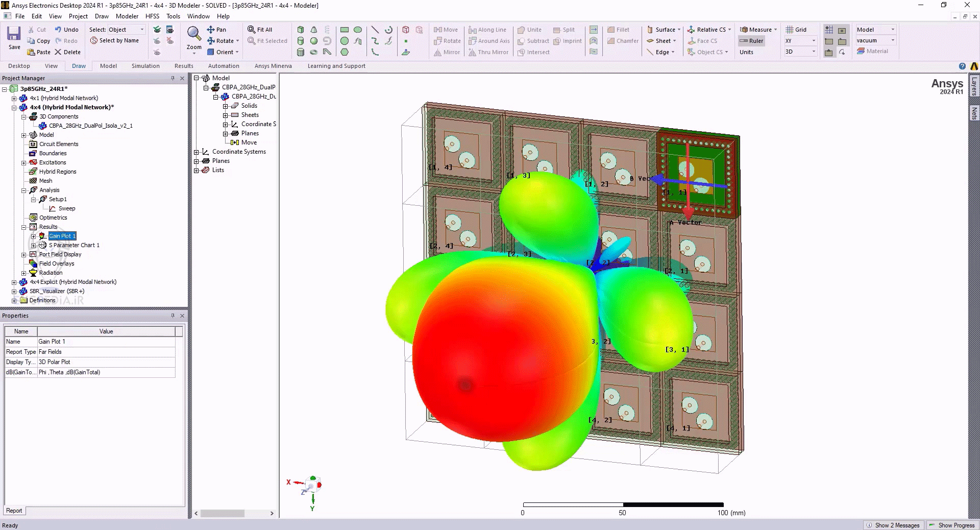
Task: Toggle Select by Name mode
Action: 115,40
